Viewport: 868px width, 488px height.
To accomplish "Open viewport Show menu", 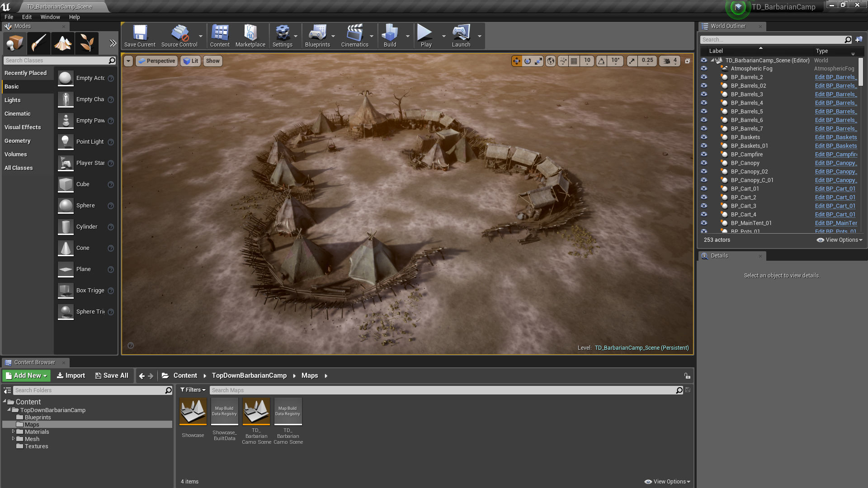I will pyautogui.click(x=213, y=61).
